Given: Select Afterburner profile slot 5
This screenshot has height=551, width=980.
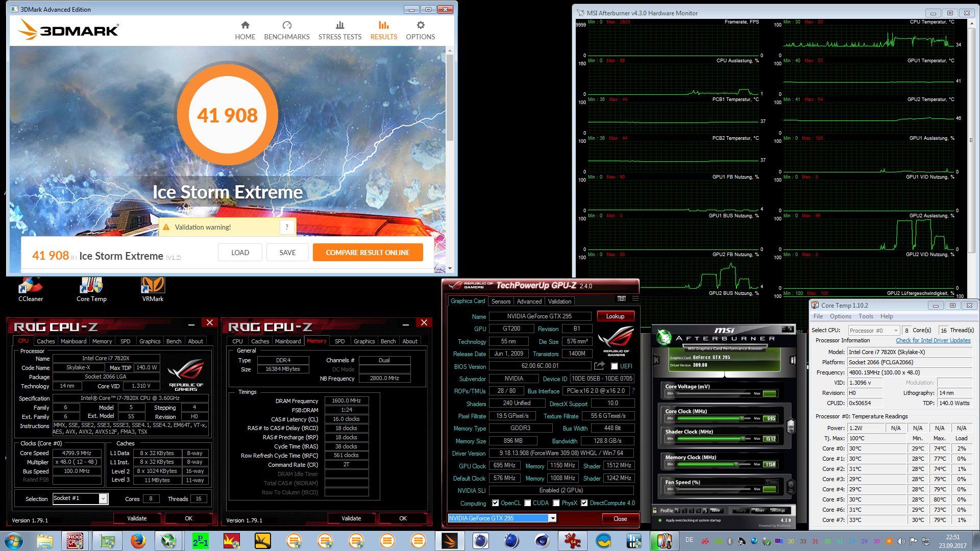Looking at the screenshot, I should [705, 510].
